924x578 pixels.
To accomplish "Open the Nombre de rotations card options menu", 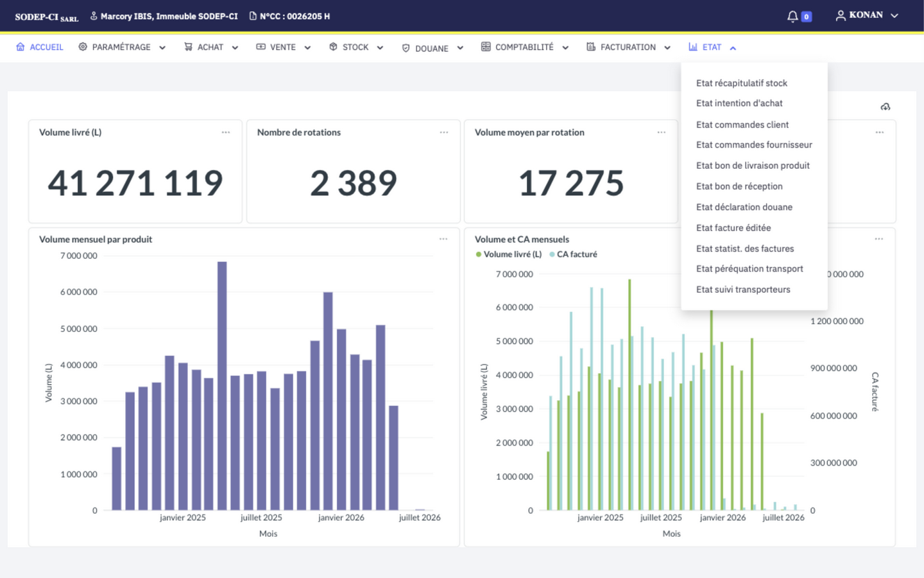I will tap(444, 132).
